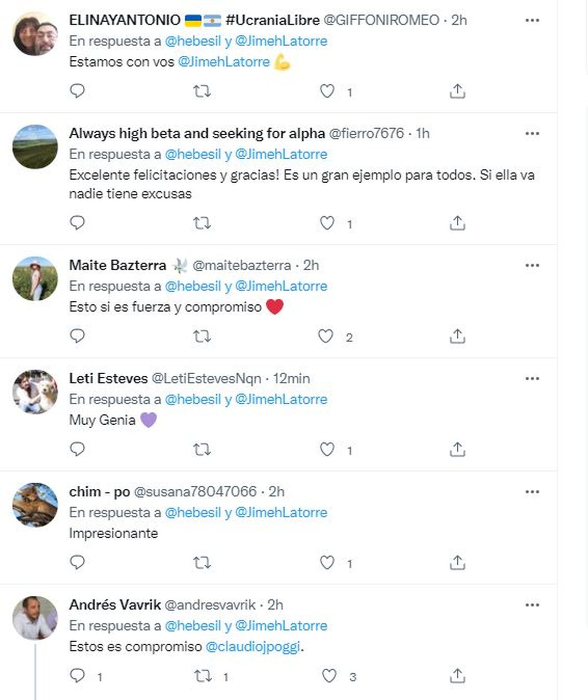The height and width of the screenshot is (700, 588).
Task: Share the 'Muy Genia' tweet
Action: 457,449
